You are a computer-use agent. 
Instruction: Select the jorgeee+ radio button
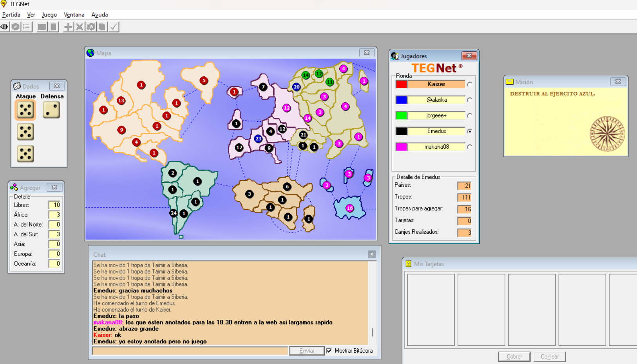pos(469,115)
